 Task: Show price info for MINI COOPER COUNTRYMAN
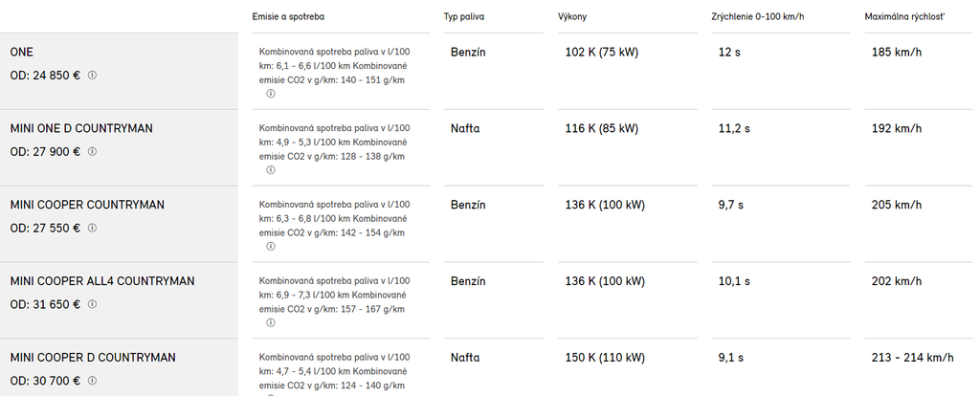click(x=93, y=228)
